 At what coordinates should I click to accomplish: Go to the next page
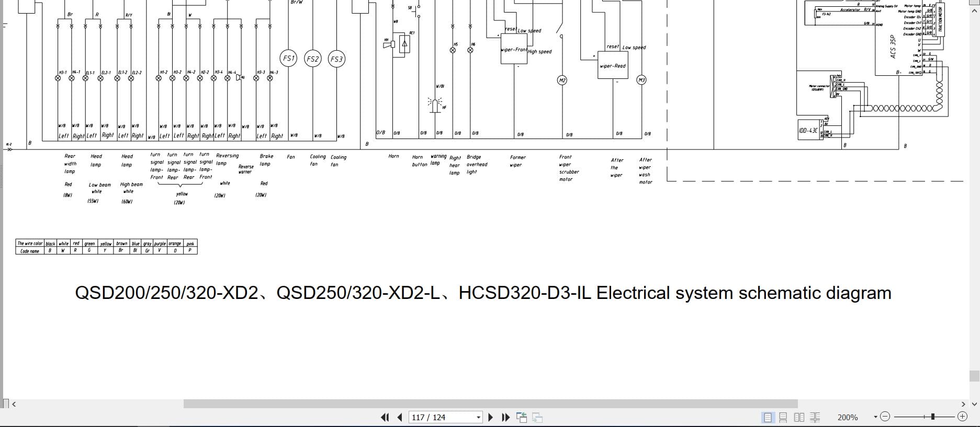click(x=491, y=417)
